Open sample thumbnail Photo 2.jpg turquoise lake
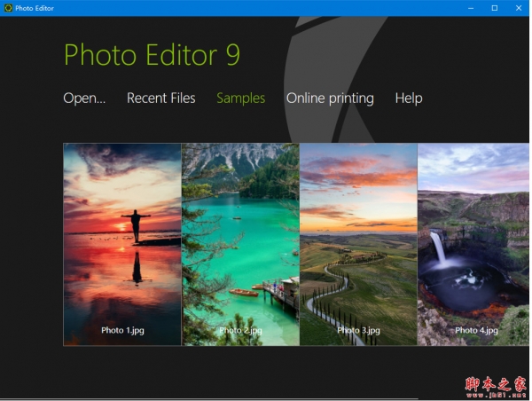 point(240,245)
